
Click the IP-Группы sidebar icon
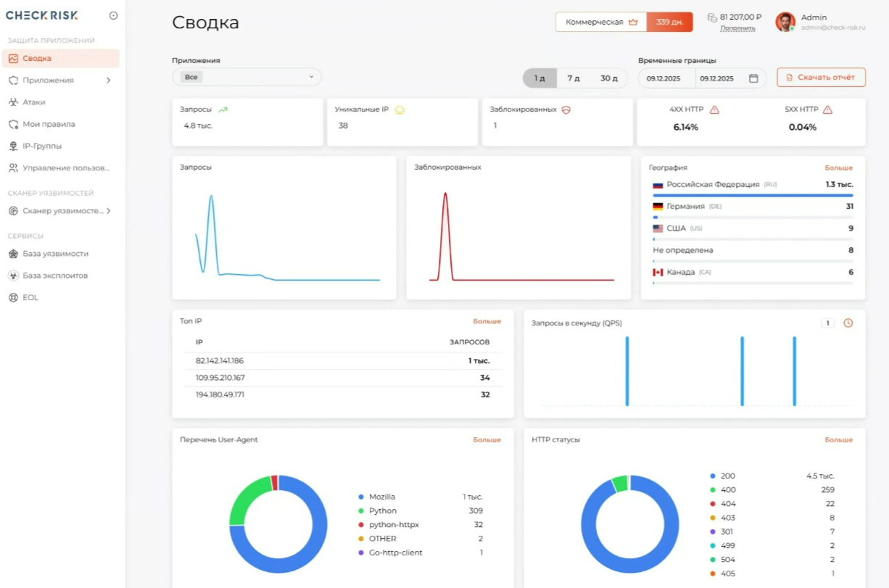(13, 146)
